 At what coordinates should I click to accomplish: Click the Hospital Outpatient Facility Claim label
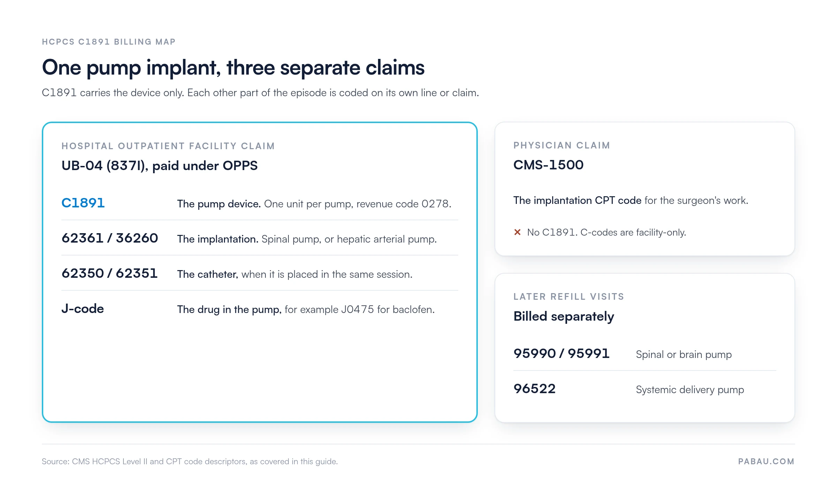coord(168,146)
